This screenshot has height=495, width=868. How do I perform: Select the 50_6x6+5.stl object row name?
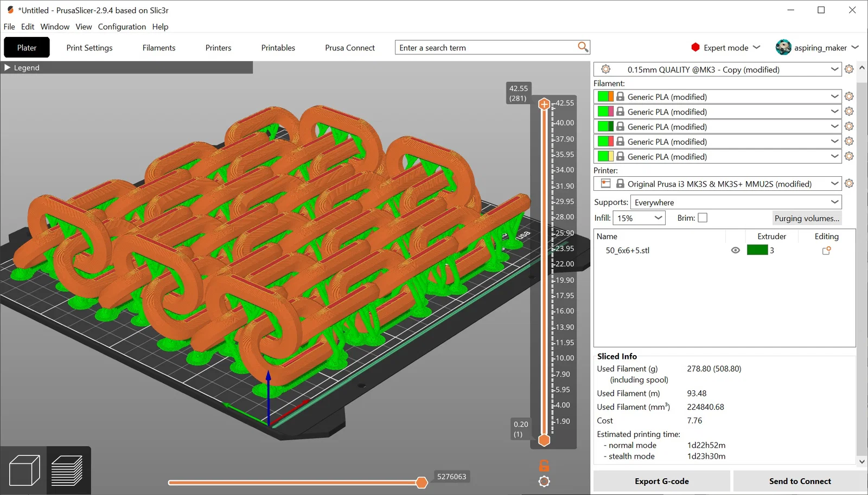[x=628, y=250]
